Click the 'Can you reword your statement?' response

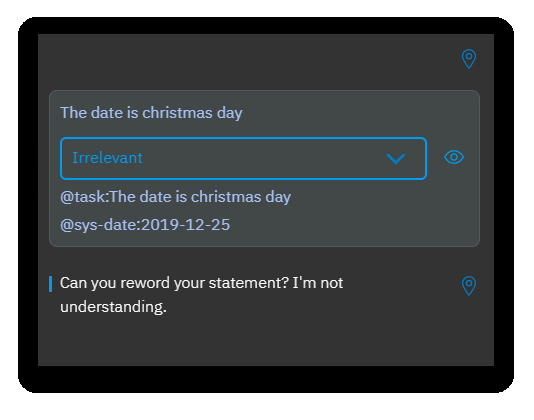(x=202, y=295)
